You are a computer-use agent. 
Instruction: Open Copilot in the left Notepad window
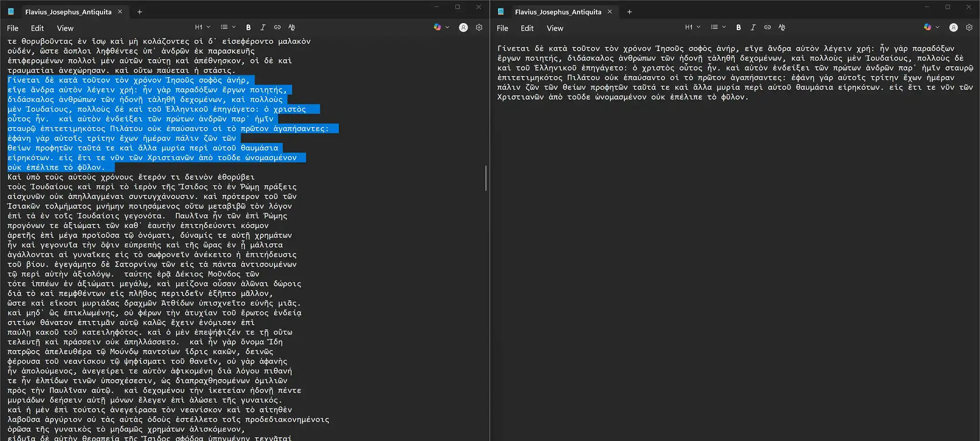point(437,27)
